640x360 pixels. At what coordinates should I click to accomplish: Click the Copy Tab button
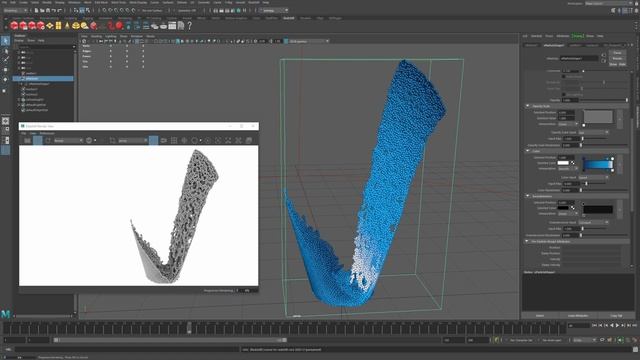(616, 316)
